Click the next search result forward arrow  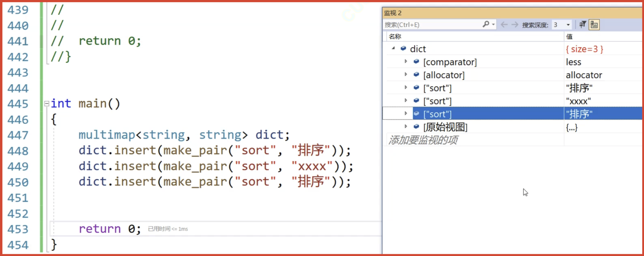[515, 25]
